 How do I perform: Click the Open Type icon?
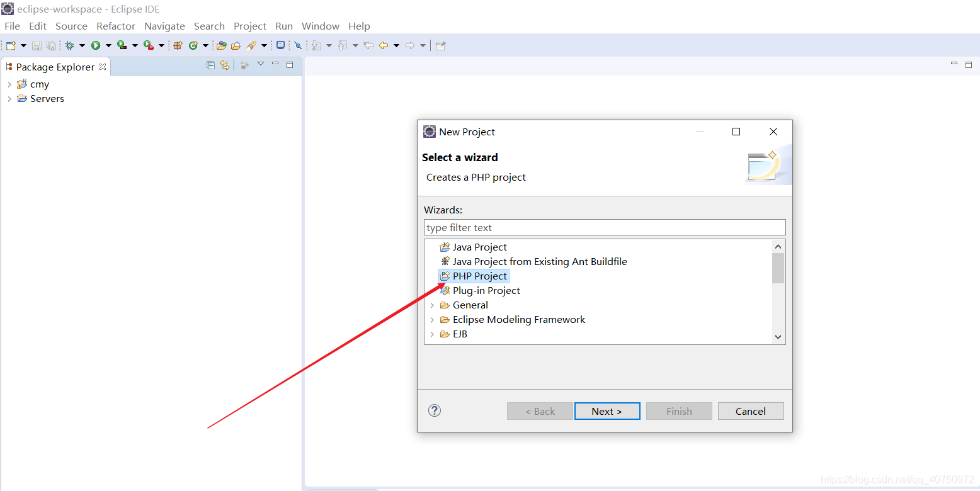[221, 45]
